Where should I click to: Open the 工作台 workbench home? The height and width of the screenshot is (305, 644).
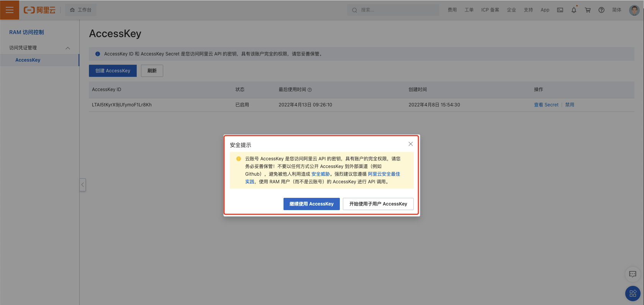tap(81, 10)
